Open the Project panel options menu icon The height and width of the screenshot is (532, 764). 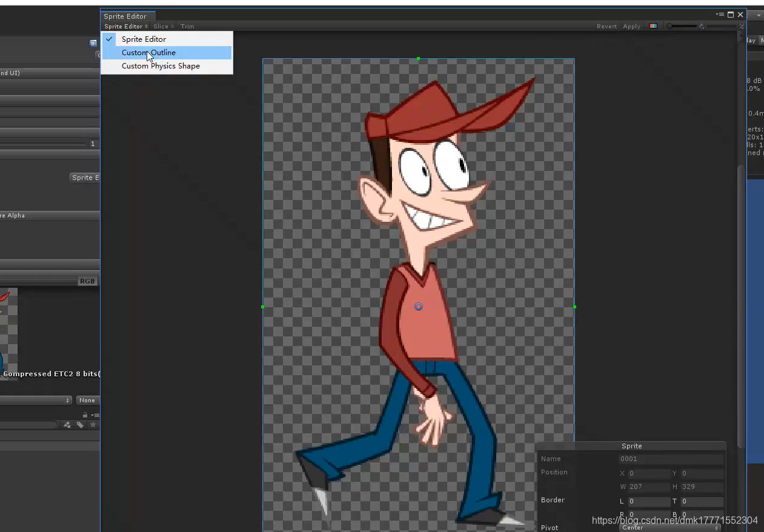pos(96,415)
